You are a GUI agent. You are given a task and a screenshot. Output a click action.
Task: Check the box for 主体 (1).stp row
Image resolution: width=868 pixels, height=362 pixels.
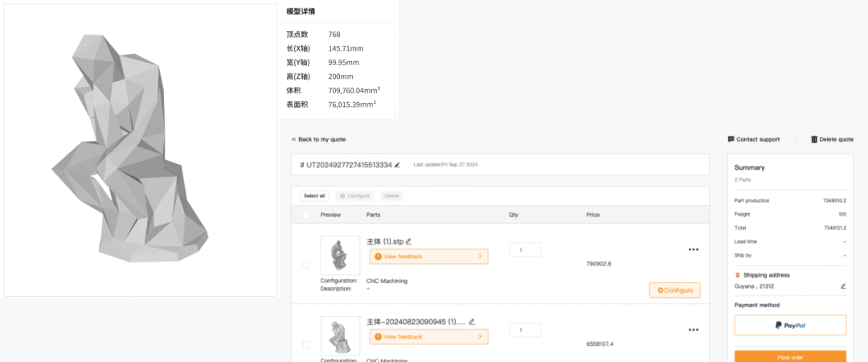[x=305, y=265]
